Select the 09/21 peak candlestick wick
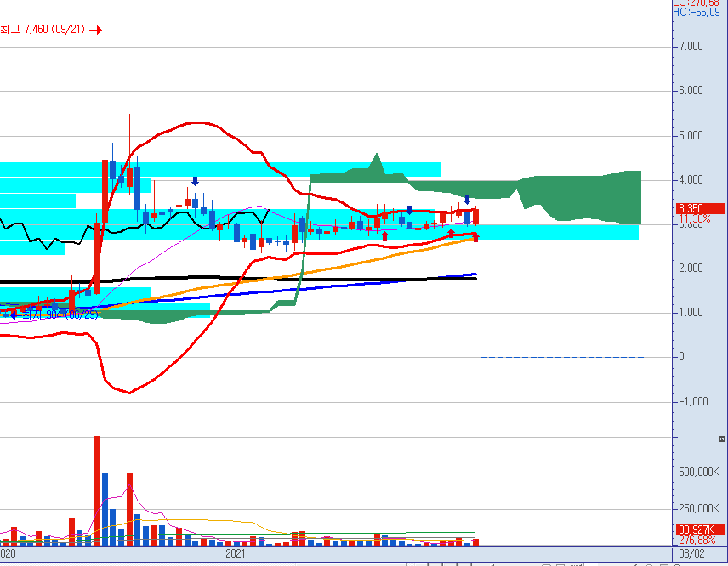The image size is (728, 566). click(105, 93)
